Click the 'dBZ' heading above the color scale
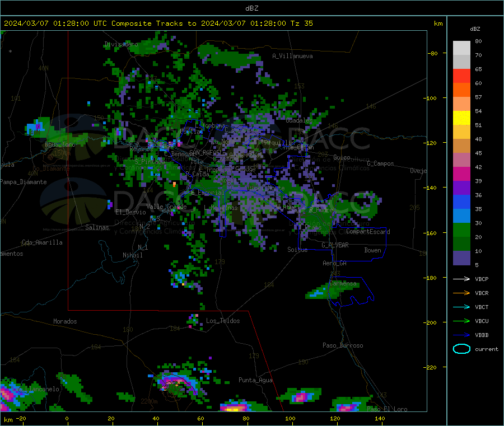 coord(475,29)
